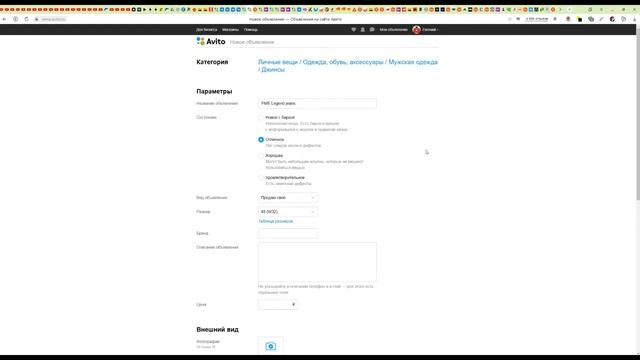640x360 pixels.
Task: Open favorites via the heart icon
Action: point(353,29)
